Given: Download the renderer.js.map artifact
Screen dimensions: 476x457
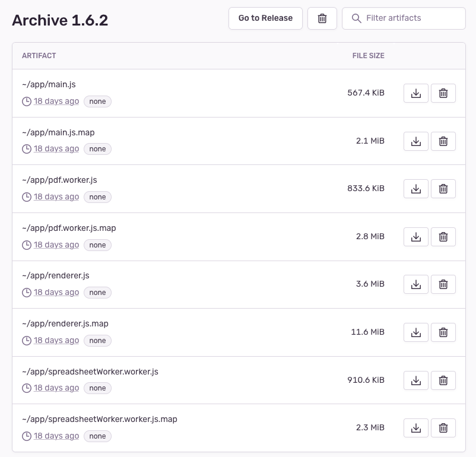Looking at the screenshot, I should pos(415,332).
